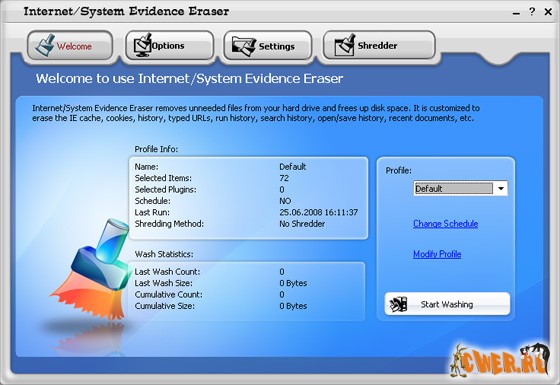The height and width of the screenshot is (385, 560).
Task: Expand the Profile dropdown arrow
Action: click(501, 188)
